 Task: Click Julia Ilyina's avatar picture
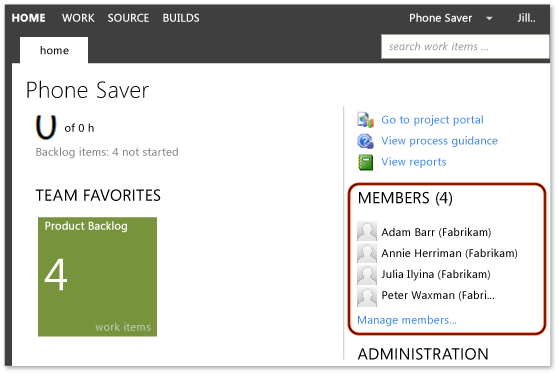(x=367, y=274)
